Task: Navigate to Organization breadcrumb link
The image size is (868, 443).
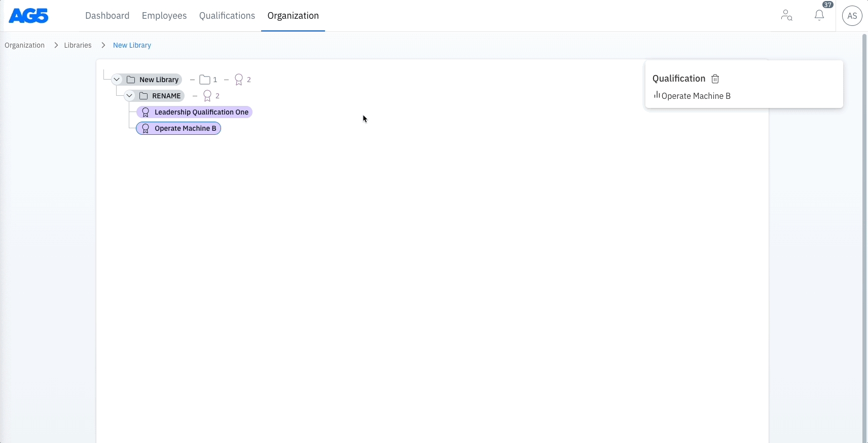Action: [24, 45]
